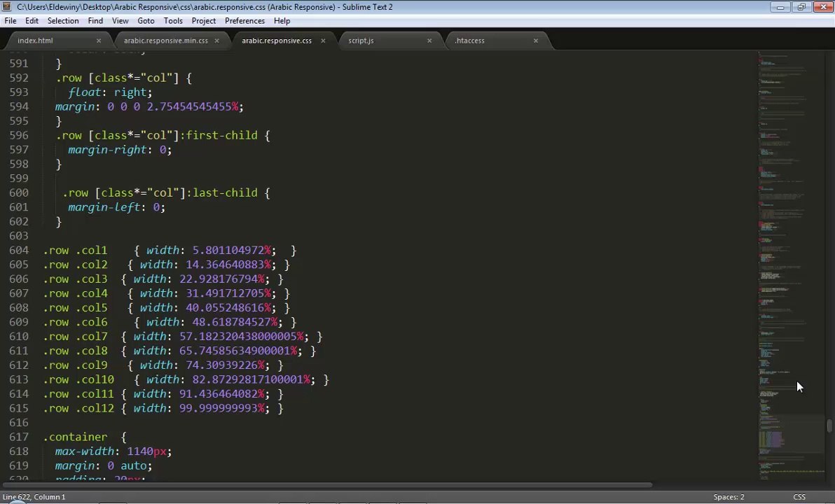This screenshot has width=835, height=504.
Task: Open CSS syntax selector in status bar
Action: (799, 496)
